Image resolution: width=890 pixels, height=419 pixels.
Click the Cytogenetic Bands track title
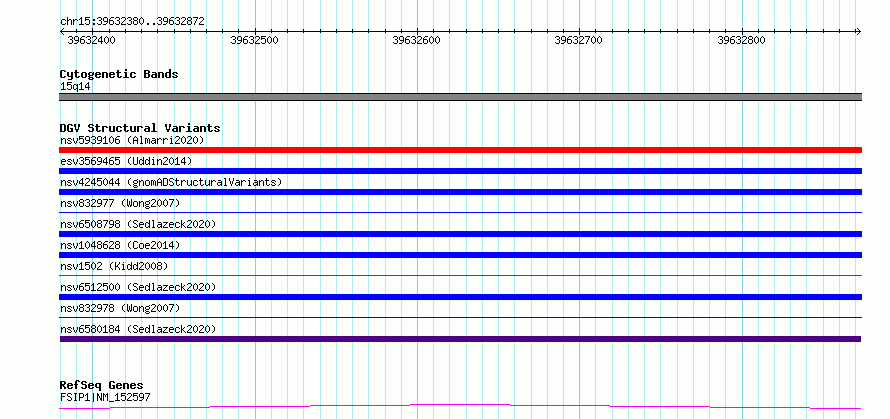coord(119,74)
